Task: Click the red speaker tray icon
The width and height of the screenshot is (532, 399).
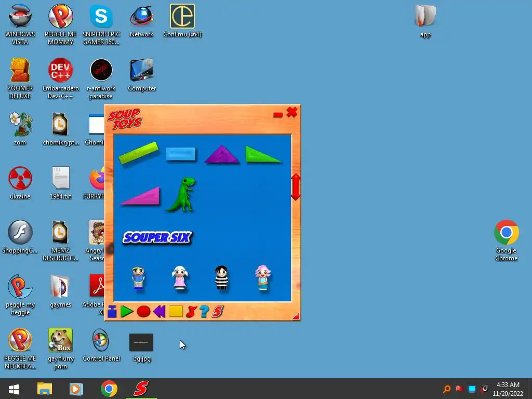Action: pos(484,389)
